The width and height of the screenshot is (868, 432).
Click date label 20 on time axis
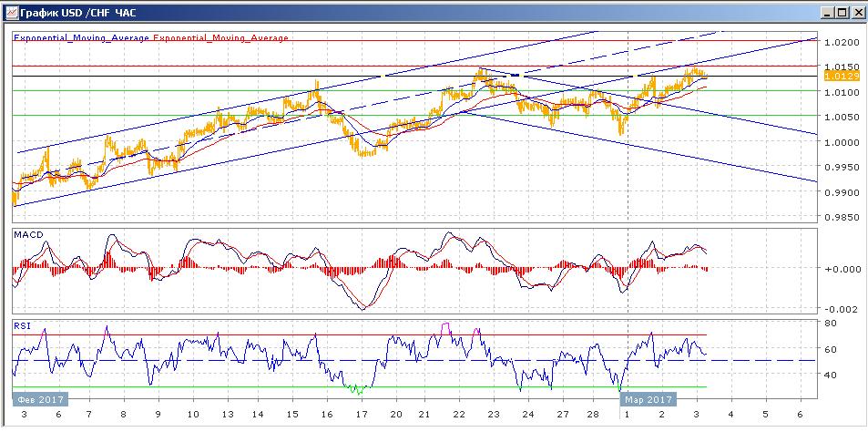(396, 415)
